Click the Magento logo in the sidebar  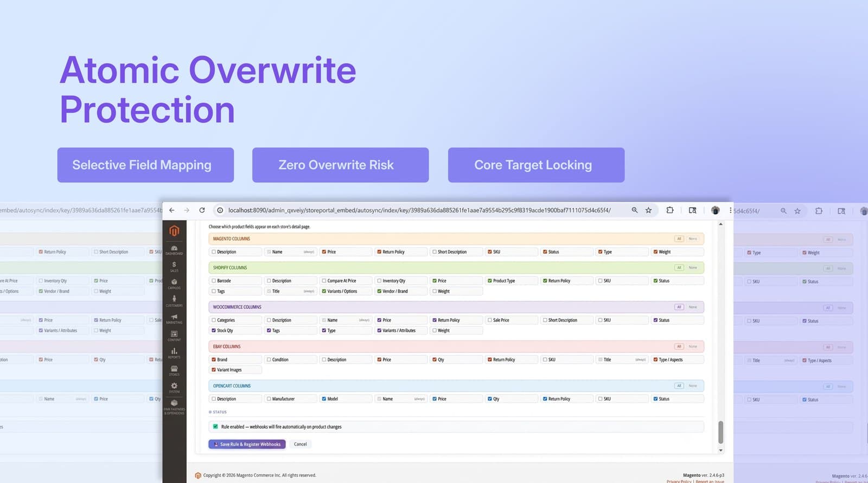point(174,231)
